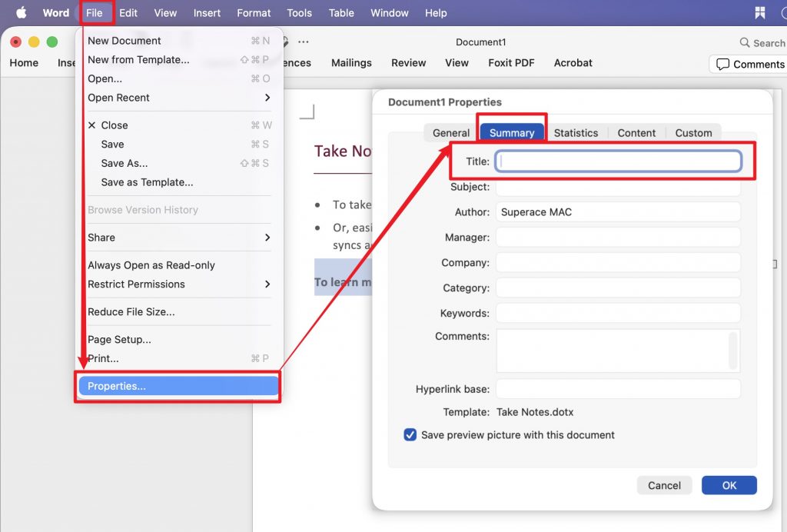Open the Window menu
787x532 pixels.
coord(390,13)
